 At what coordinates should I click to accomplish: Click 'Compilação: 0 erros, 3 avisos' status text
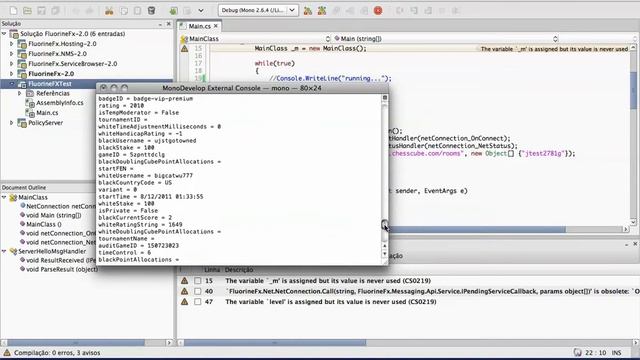[57, 353]
